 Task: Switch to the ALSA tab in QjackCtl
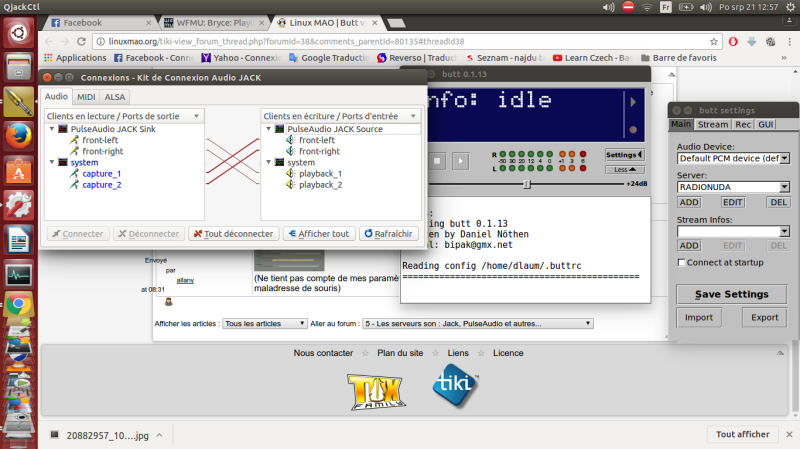(x=115, y=97)
